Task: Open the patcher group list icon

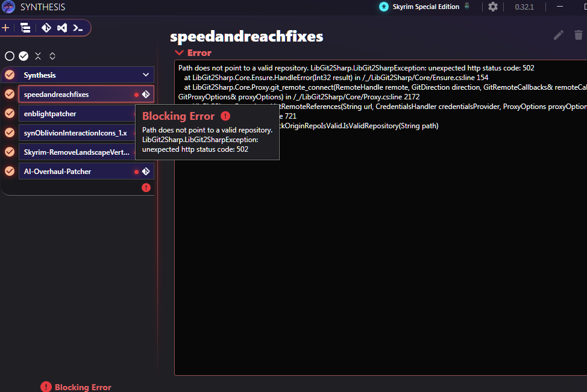Action: 25,28
